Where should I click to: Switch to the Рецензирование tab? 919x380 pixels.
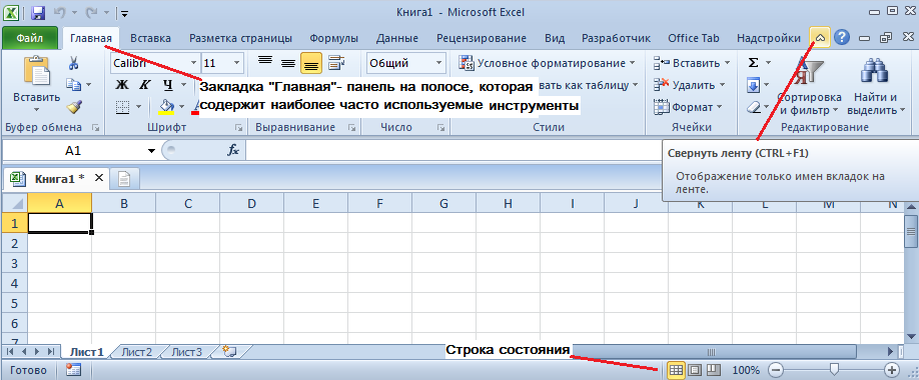coord(481,38)
